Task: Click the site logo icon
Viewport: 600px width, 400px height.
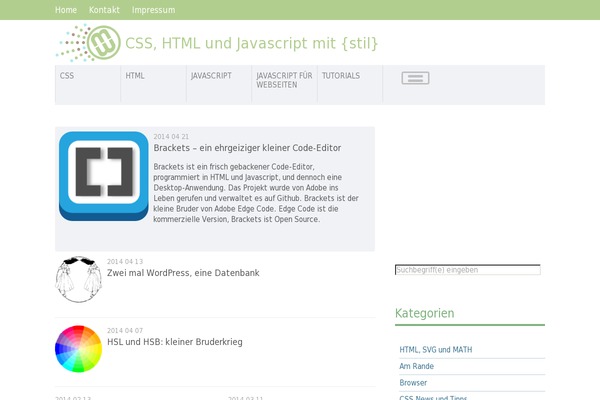Action: click(88, 42)
